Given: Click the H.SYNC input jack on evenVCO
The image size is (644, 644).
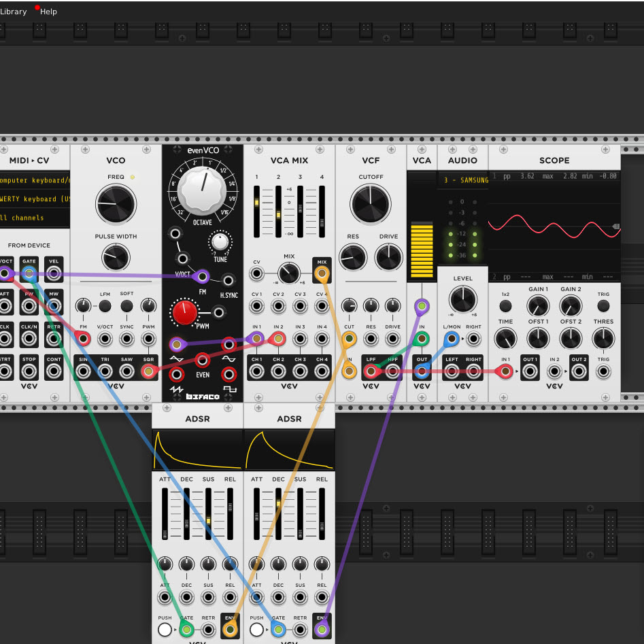Looking at the screenshot, I should tap(228, 279).
